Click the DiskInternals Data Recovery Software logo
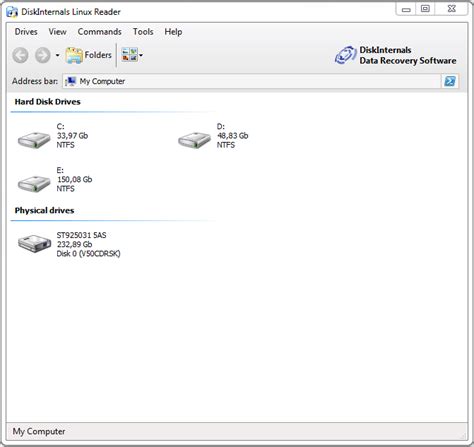Screen dimensions: 474x447 (x=396, y=55)
